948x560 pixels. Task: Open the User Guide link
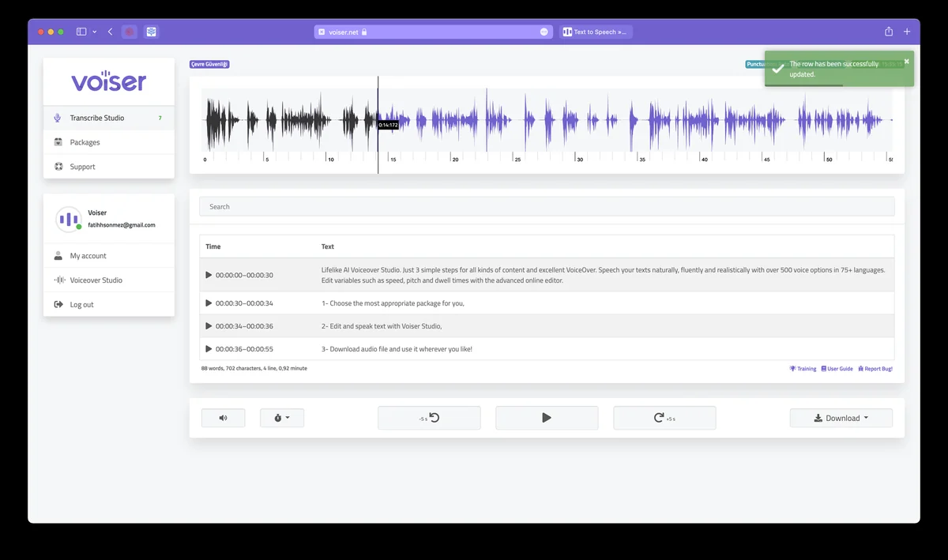point(837,369)
